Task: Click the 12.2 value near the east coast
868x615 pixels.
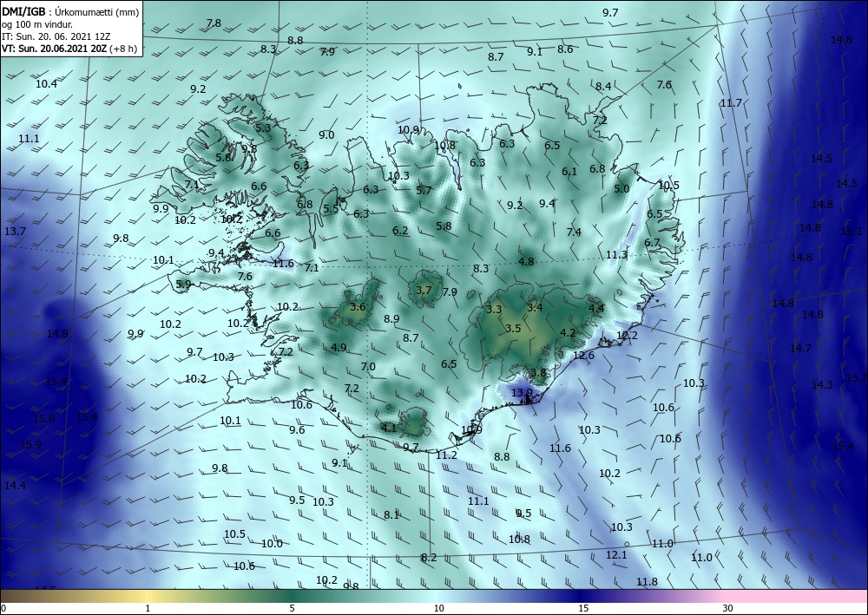Action: tap(627, 336)
